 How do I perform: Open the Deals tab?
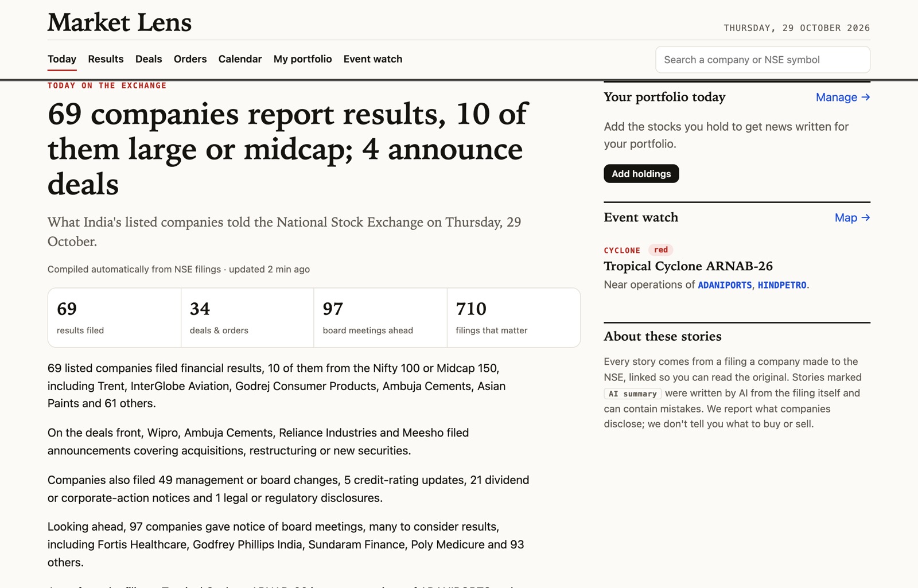[149, 59]
